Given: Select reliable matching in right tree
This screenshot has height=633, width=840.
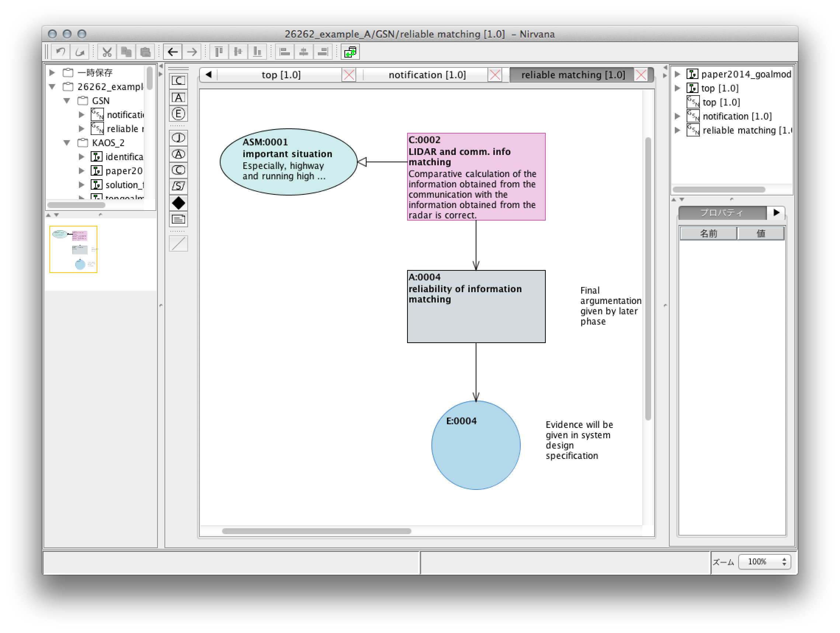Looking at the screenshot, I should pyautogui.click(x=739, y=130).
